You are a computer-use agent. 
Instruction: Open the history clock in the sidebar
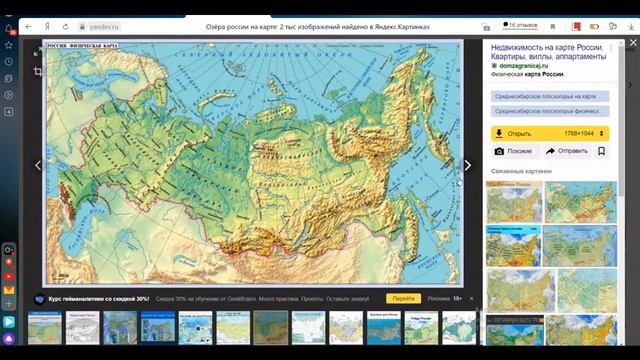(9, 62)
